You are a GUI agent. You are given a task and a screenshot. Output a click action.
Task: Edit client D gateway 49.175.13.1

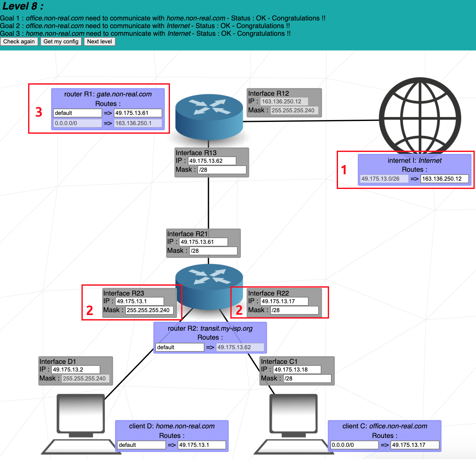[x=202, y=445]
